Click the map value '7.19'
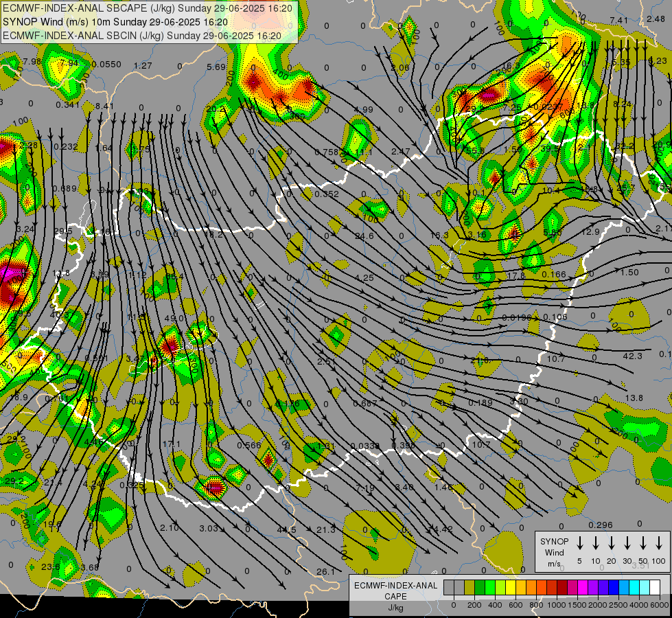This screenshot has height=618, width=672. (365, 488)
